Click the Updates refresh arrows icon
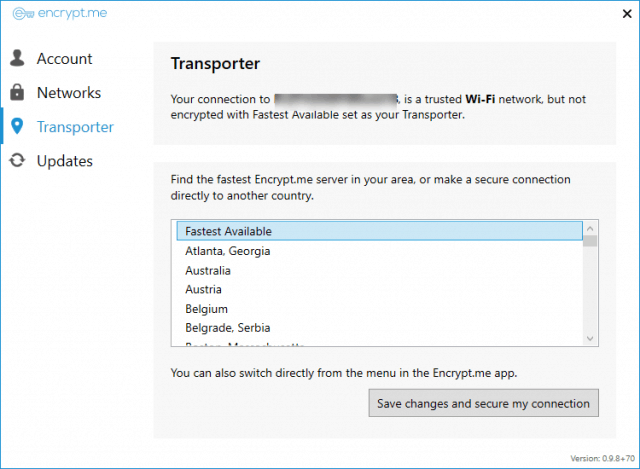640x469 pixels. pyautogui.click(x=17, y=160)
